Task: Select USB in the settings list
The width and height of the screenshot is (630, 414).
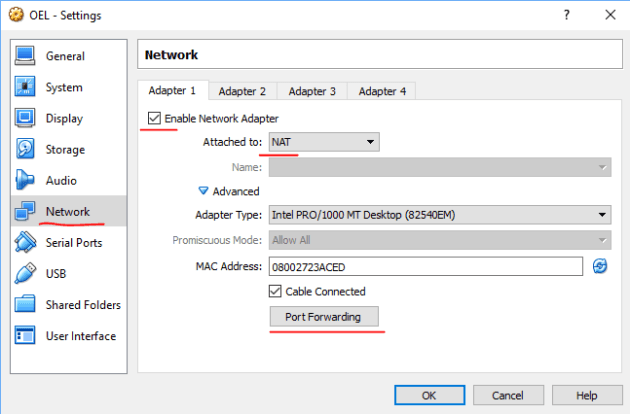Action: (69, 273)
